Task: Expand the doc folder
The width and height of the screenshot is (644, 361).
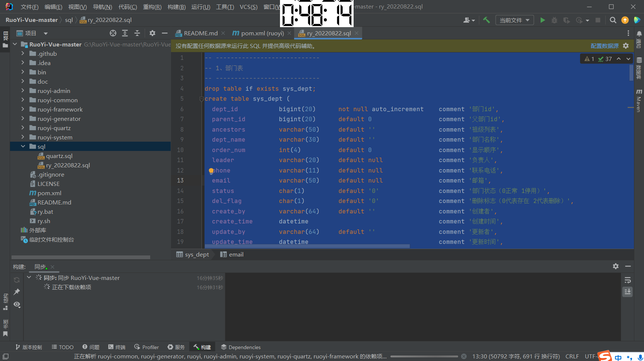Action: [23, 81]
